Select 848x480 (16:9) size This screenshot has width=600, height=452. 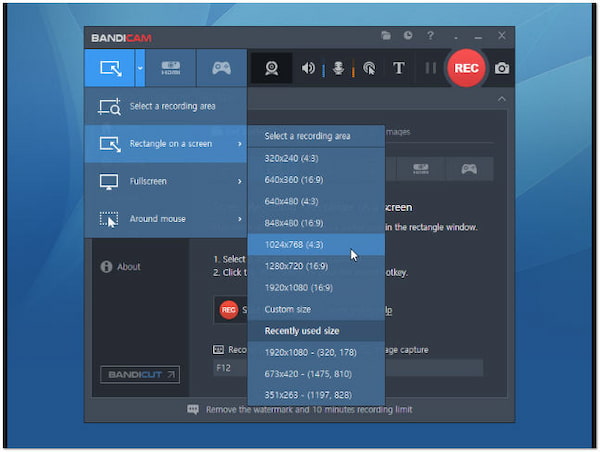[x=316, y=223]
